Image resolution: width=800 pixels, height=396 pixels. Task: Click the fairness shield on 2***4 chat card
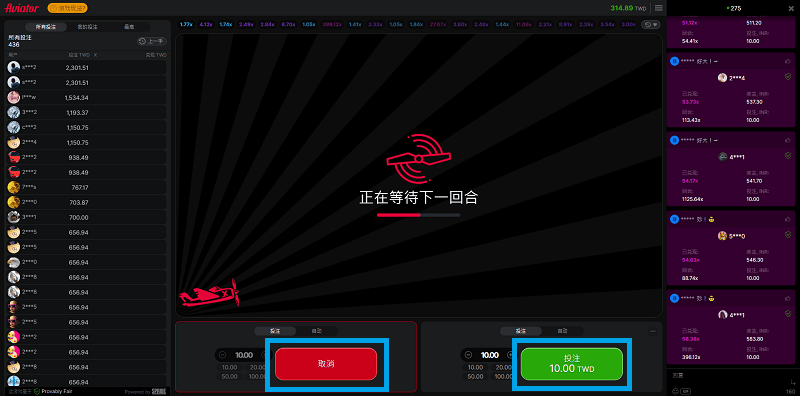tap(788, 77)
